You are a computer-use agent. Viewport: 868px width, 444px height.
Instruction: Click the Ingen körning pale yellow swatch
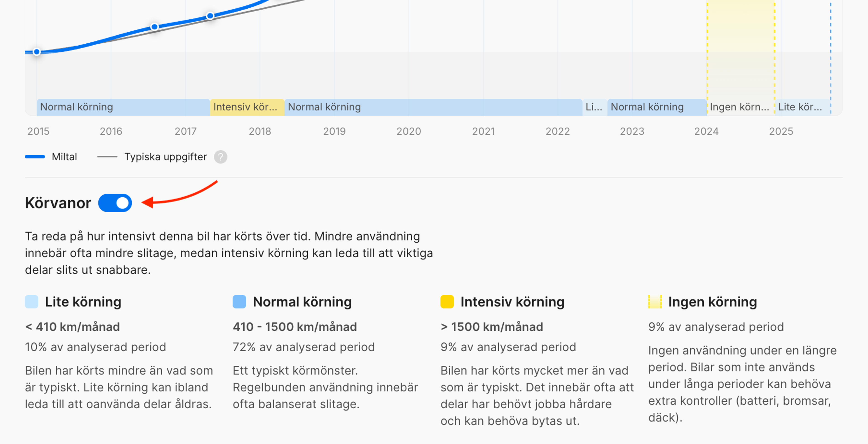pyautogui.click(x=655, y=302)
